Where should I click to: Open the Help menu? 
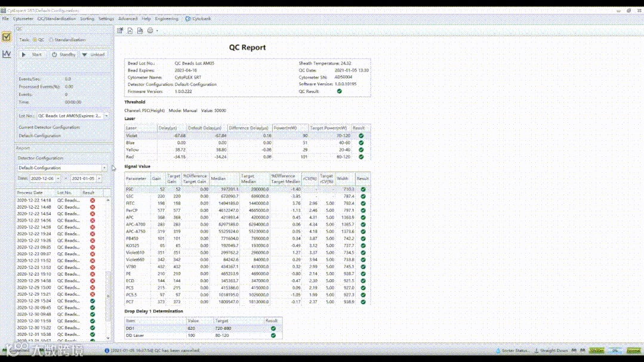tap(146, 18)
